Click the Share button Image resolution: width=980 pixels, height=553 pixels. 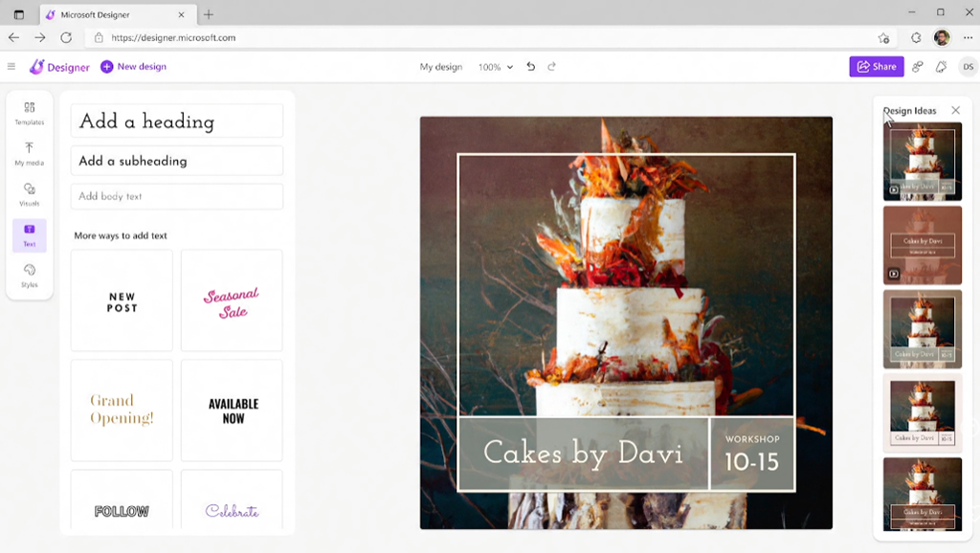877,66
